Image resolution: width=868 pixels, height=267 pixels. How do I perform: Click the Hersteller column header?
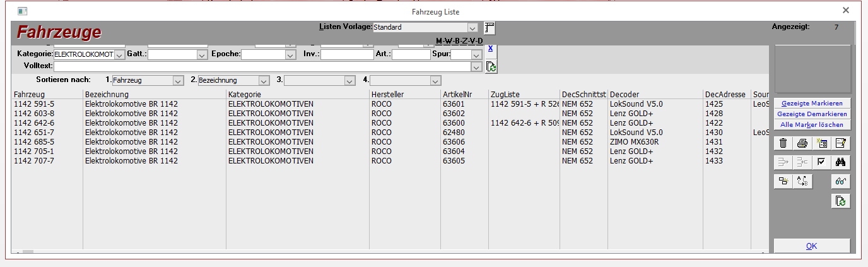(x=405, y=94)
